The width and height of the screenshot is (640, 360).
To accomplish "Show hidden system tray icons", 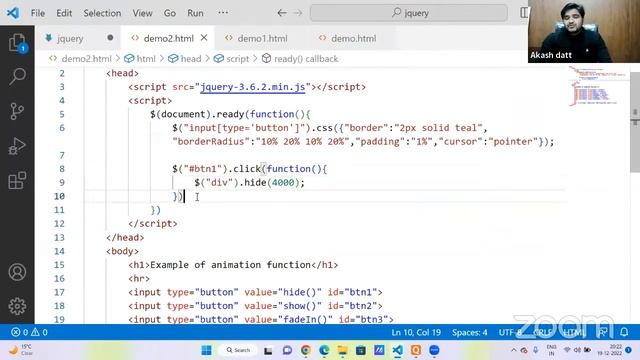I will click(513, 350).
